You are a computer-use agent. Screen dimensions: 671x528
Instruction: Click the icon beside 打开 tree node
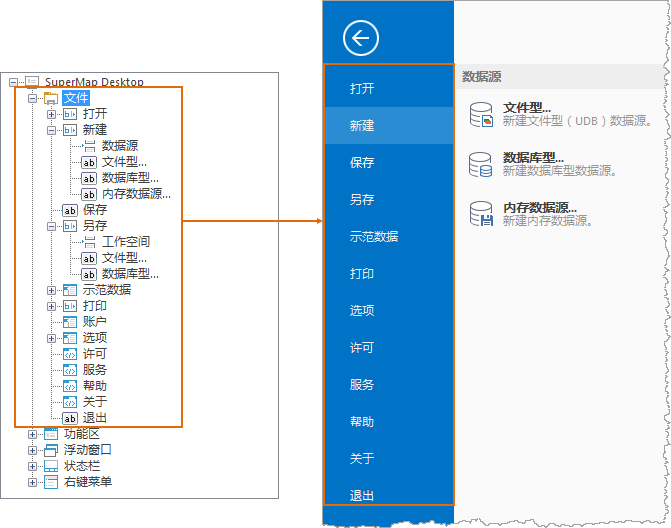coord(70,114)
